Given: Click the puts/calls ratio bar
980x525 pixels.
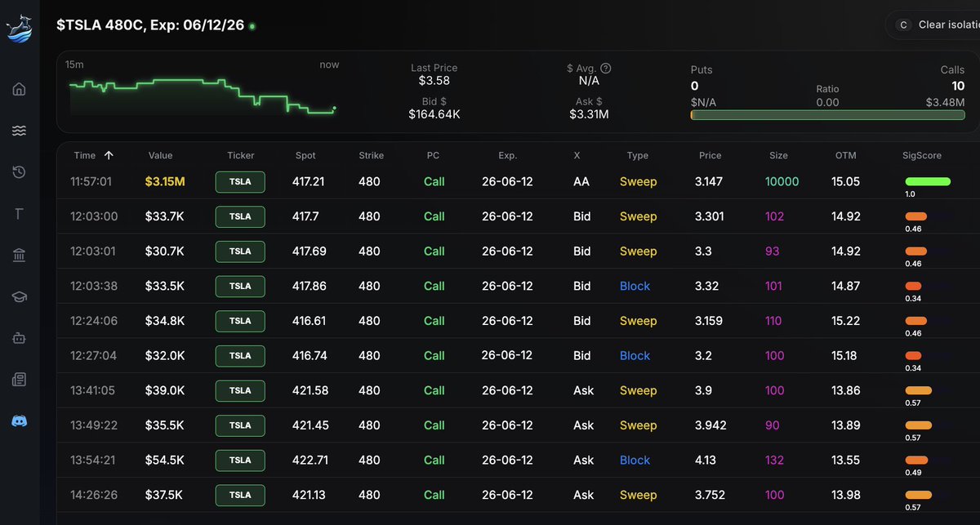Looking at the screenshot, I should (x=827, y=115).
